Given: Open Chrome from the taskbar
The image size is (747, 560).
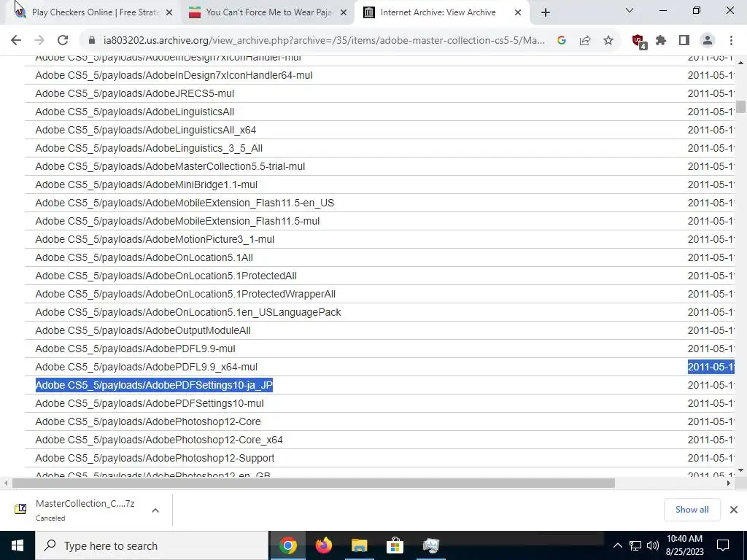Looking at the screenshot, I should tap(287, 545).
